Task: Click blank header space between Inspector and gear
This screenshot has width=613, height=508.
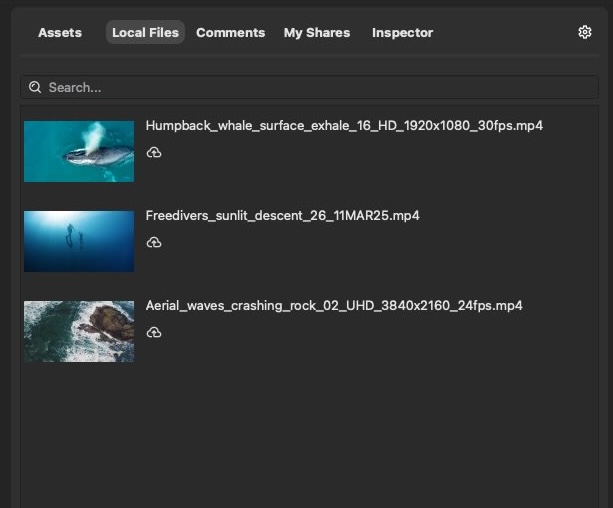Action: (505, 33)
